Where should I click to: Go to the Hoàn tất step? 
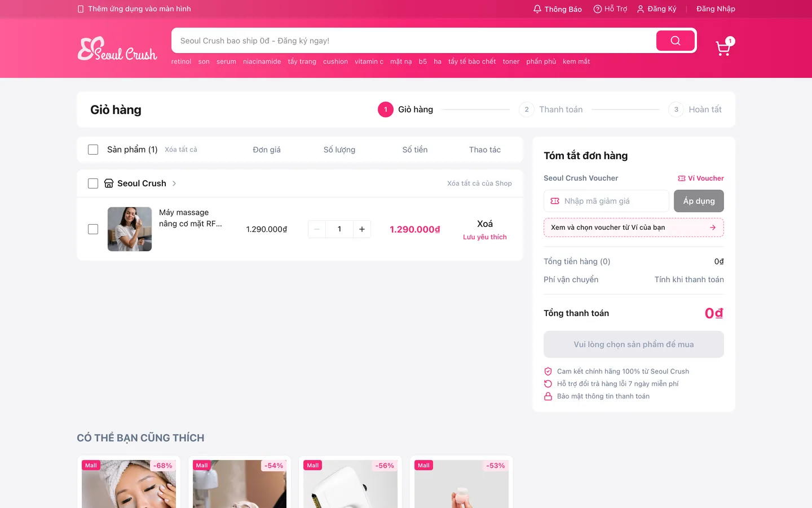tap(695, 110)
